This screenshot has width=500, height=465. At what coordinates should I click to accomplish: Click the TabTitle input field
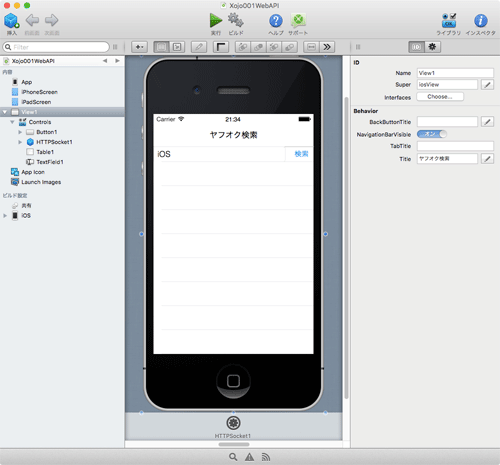click(455, 146)
